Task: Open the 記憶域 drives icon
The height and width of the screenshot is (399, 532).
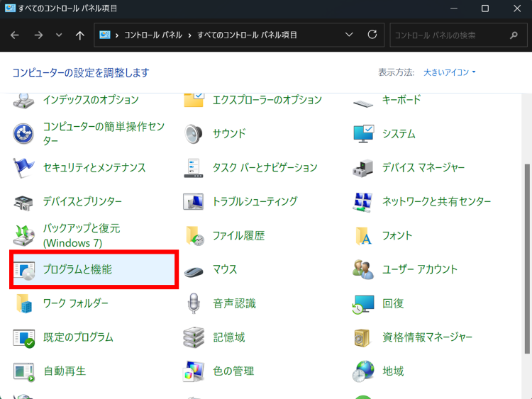Action: [x=194, y=337]
